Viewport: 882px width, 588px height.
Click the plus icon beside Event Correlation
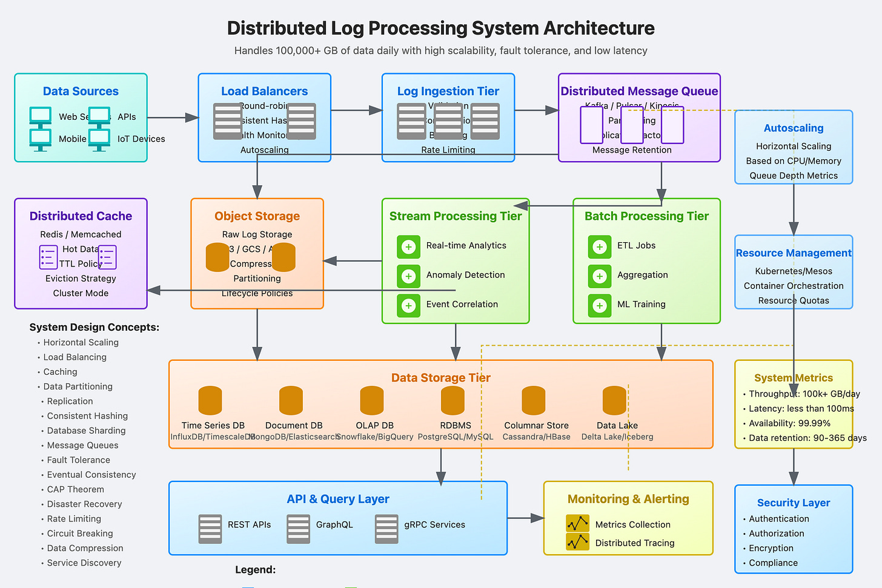409,305
